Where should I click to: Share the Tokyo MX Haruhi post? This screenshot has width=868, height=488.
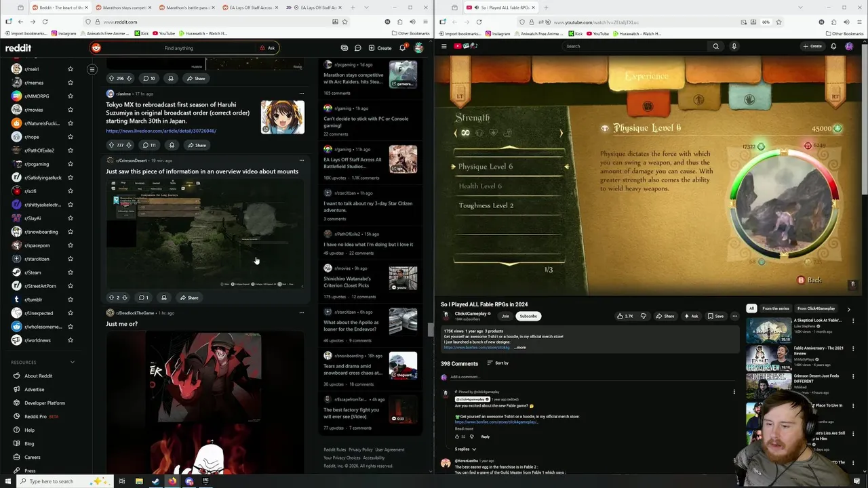click(x=197, y=145)
